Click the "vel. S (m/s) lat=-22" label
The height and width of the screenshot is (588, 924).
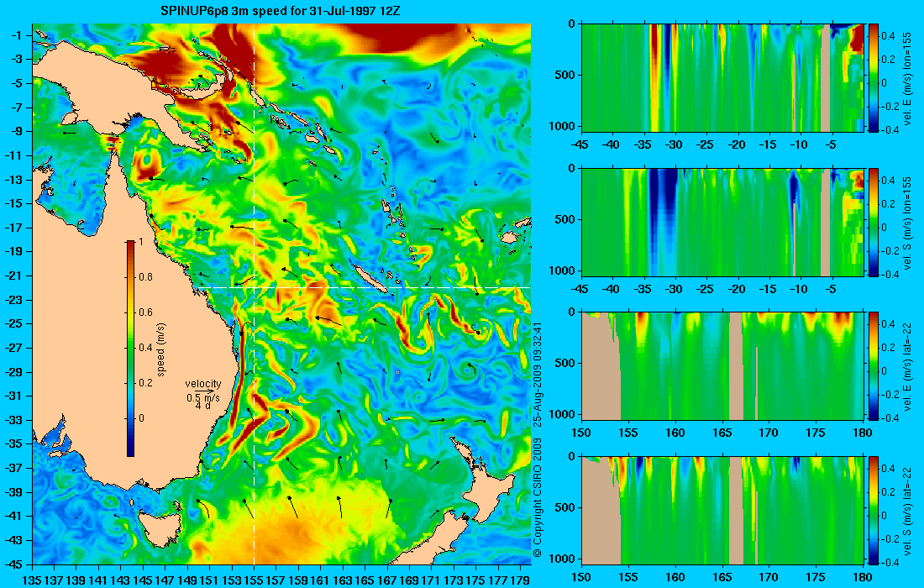(908, 510)
